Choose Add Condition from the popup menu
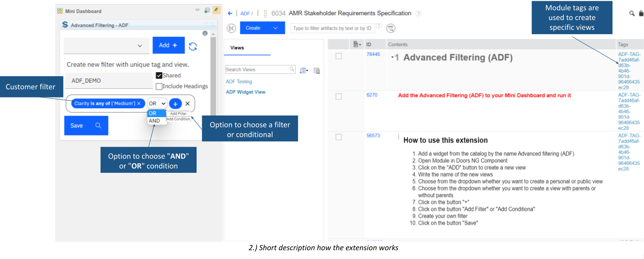The height and width of the screenshot is (259, 644). pyautogui.click(x=178, y=119)
